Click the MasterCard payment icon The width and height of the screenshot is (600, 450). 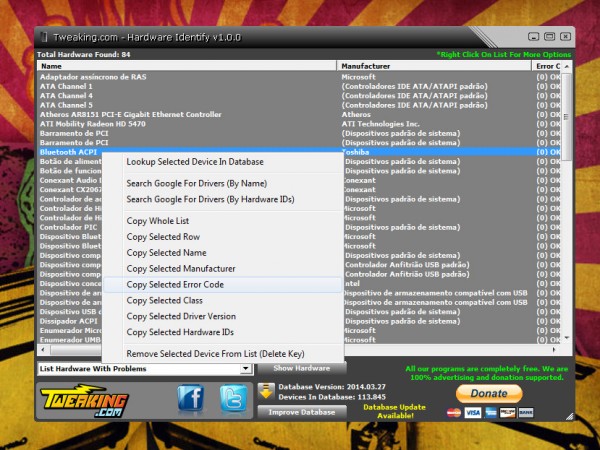point(454,412)
